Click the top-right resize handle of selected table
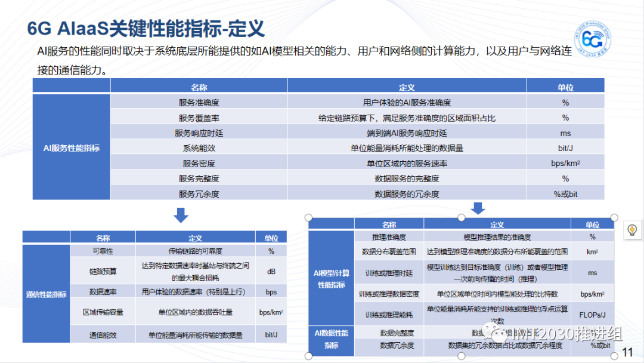The width and height of the screenshot is (644, 363). (x=615, y=217)
